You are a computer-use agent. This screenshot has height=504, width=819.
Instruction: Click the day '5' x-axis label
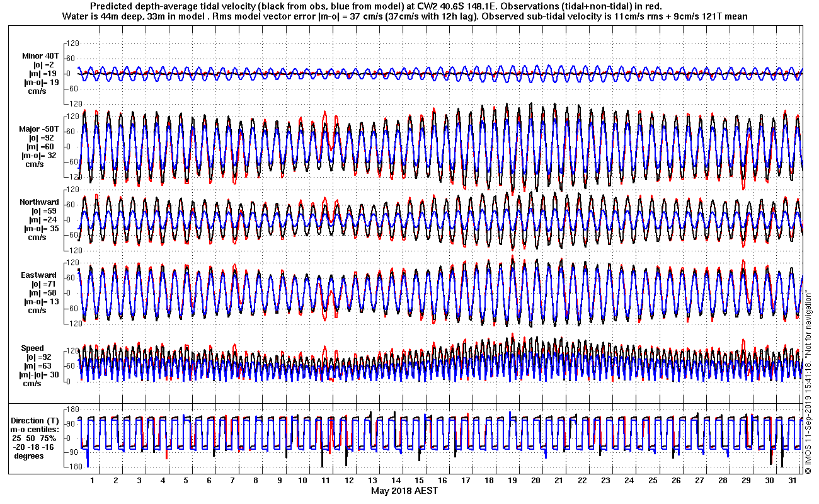(x=186, y=481)
